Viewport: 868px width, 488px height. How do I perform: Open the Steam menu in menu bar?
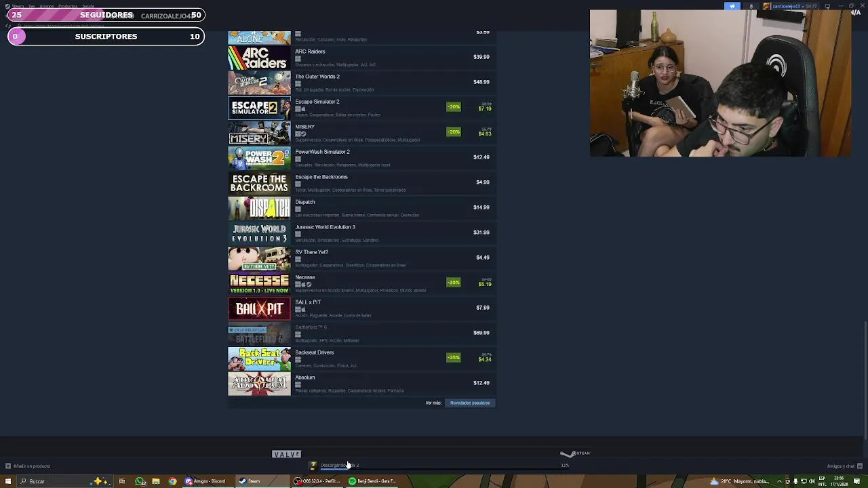click(18, 6)
